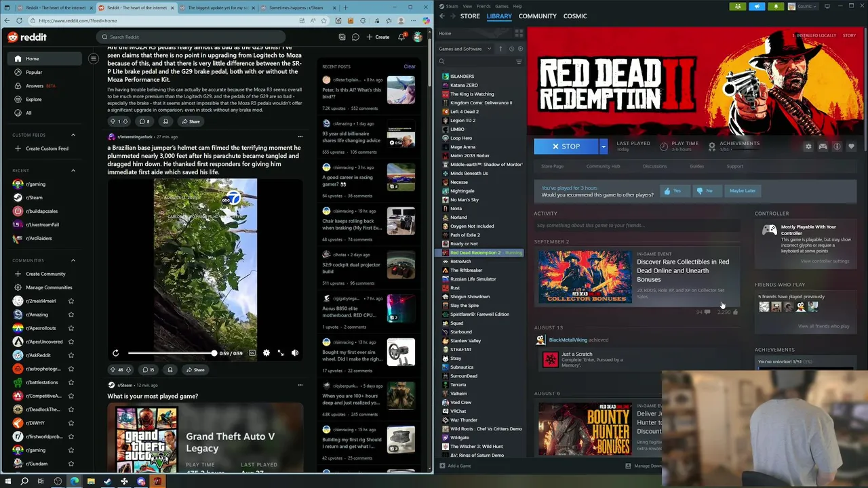The height and width of the screenshot is (488, 868).
Task: Click Reddit advertise icon in header
Action: click(x=342, y=37)
